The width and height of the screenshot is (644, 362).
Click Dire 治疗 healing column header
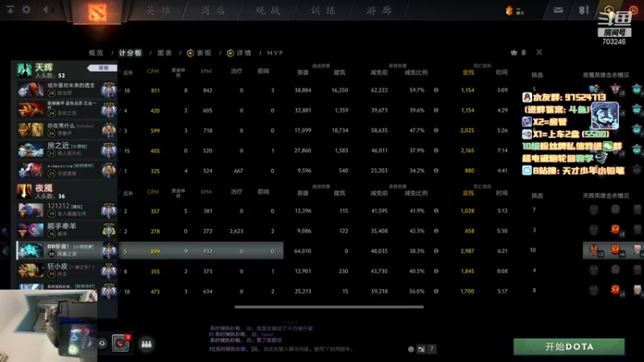coord(236,191)
